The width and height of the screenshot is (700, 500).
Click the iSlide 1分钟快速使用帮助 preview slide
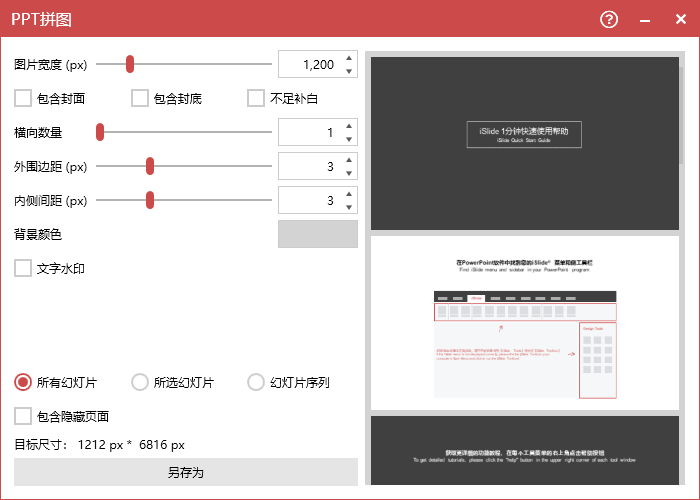(x=525, y=143)
